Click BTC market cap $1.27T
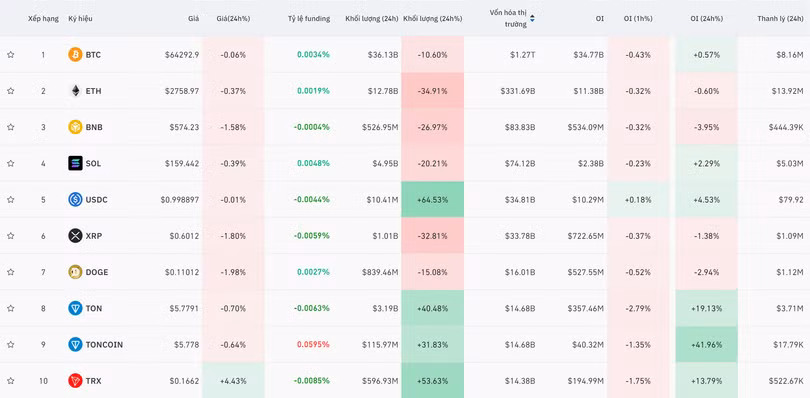Viewport: 810px width, 398px height. point(522,54)
